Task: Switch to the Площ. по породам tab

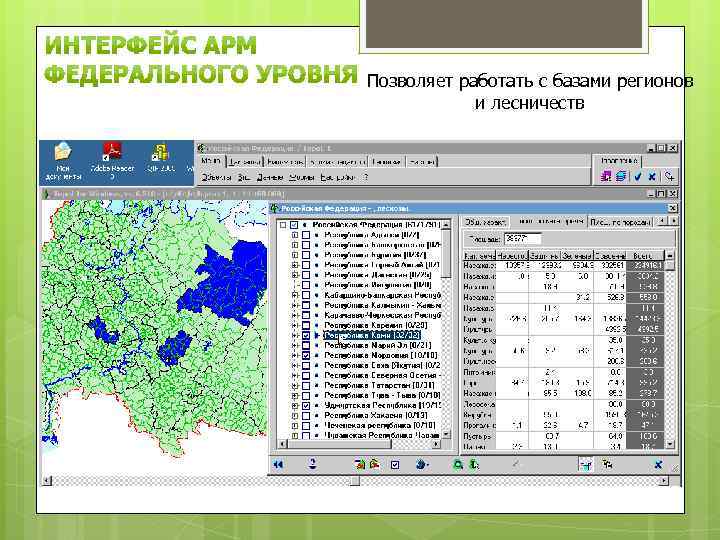Action: click(x=620, y=222)
